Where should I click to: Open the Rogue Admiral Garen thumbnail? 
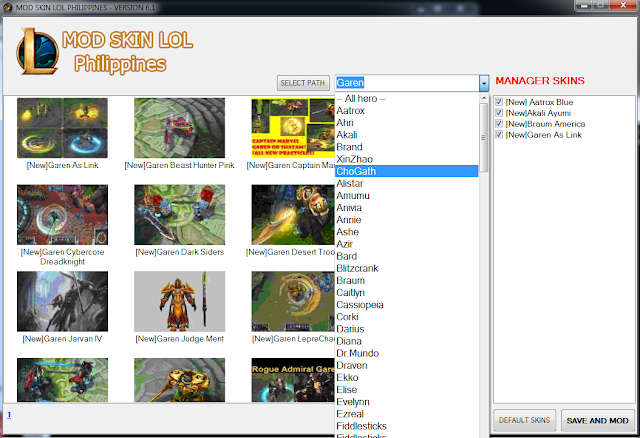click(x=293, y=380)
